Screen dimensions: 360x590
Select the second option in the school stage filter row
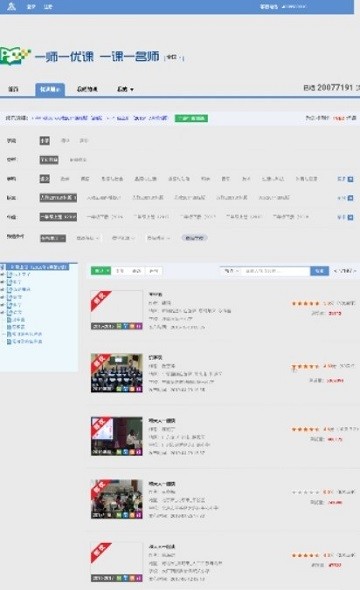tap(65, 141)
